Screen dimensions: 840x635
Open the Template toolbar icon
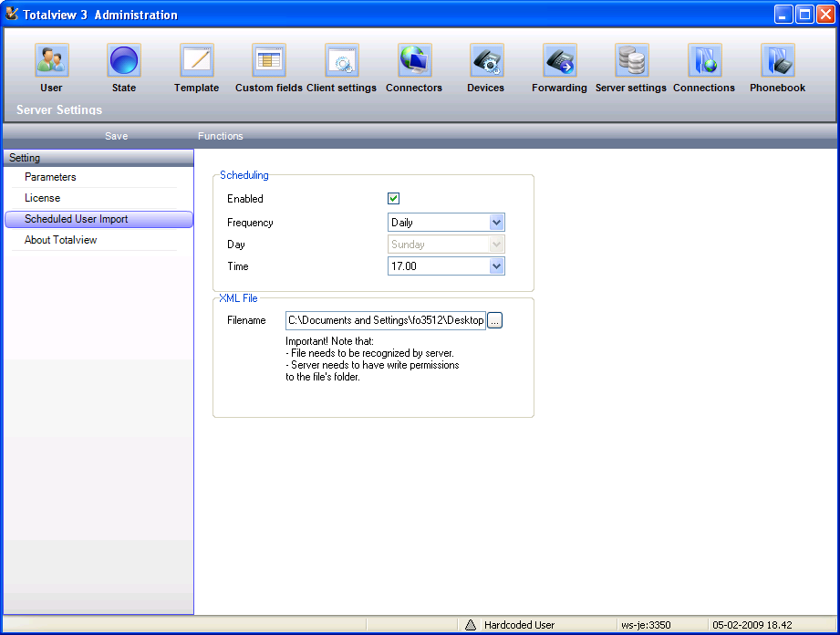(x=197, y=60)
